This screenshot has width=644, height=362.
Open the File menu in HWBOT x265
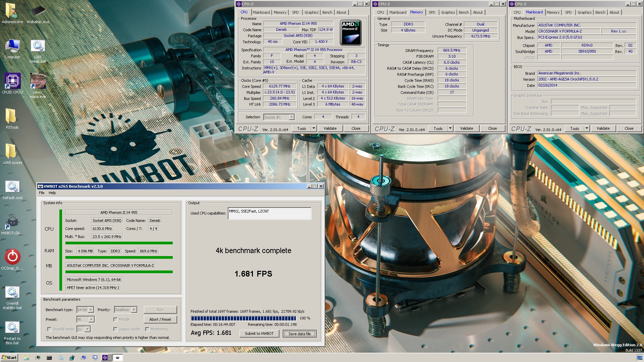point(42,193)
